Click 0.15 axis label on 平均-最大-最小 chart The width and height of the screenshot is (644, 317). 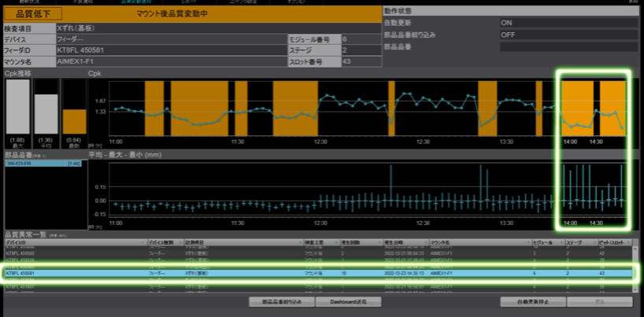(101, 187)
